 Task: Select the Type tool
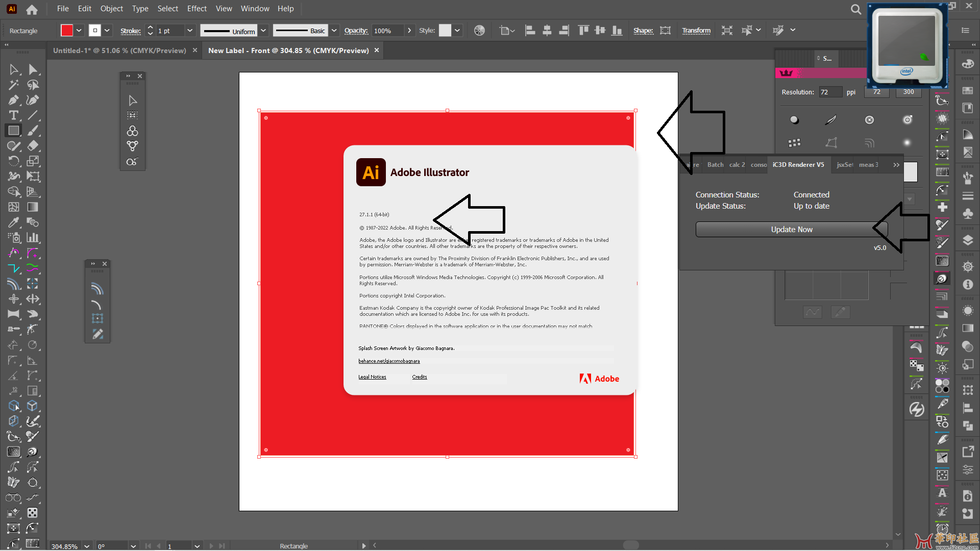point(14,115)
